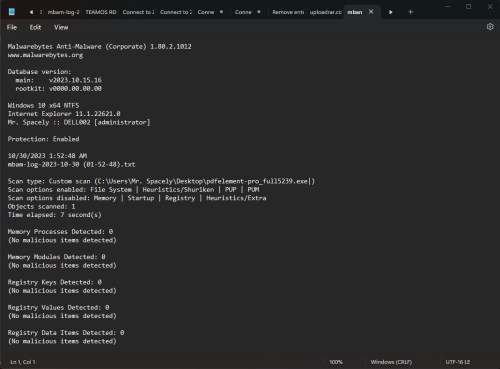Click the Mr. Spacely :: DELL002 [administrator] line
Image resolution: width=500 pixels, height=369 pixels.
pos(79,122)
